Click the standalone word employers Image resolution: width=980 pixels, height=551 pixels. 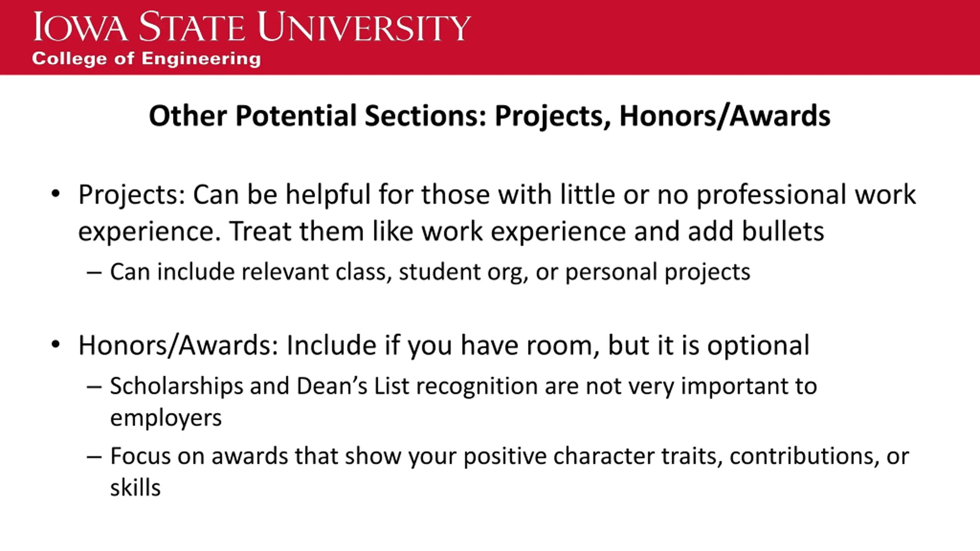(x=166, y=418)
